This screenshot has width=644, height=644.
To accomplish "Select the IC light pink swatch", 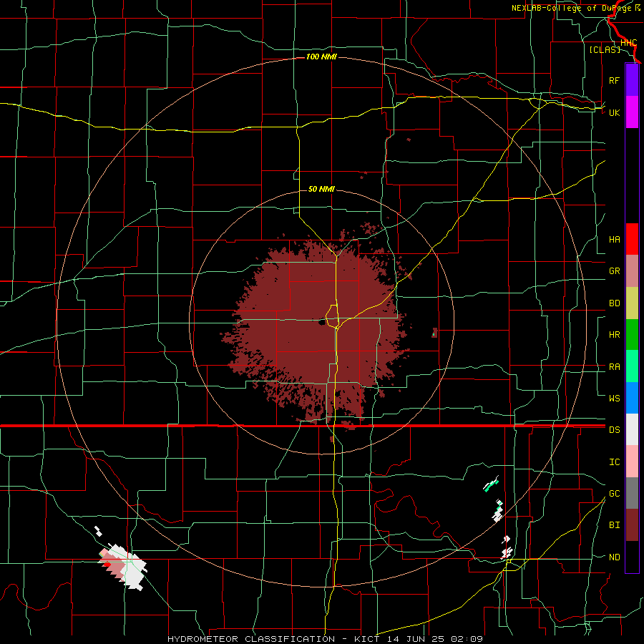I will point(632,462).
